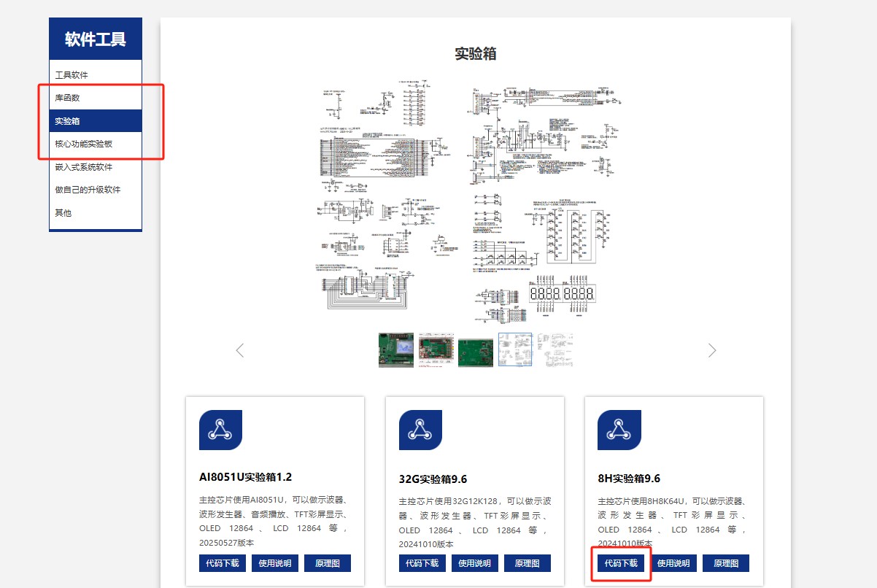Viewport: 877px width, 588px height.
Task: Download code for 8H实验箱9.6
Action: [621, 563]
